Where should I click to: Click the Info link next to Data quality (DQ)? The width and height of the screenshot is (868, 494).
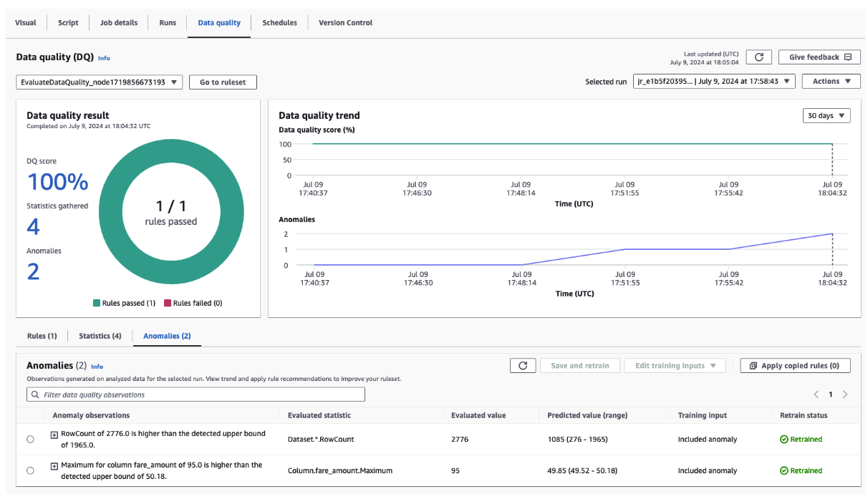tap(104, 58)
